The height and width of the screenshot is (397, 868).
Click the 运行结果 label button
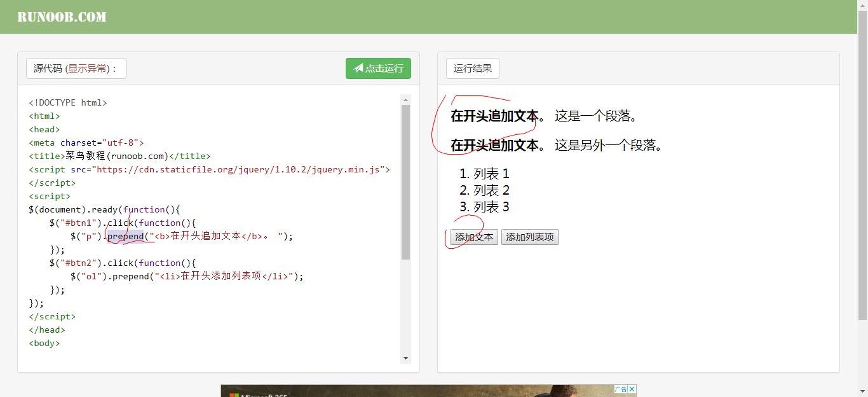coord(473,69)
